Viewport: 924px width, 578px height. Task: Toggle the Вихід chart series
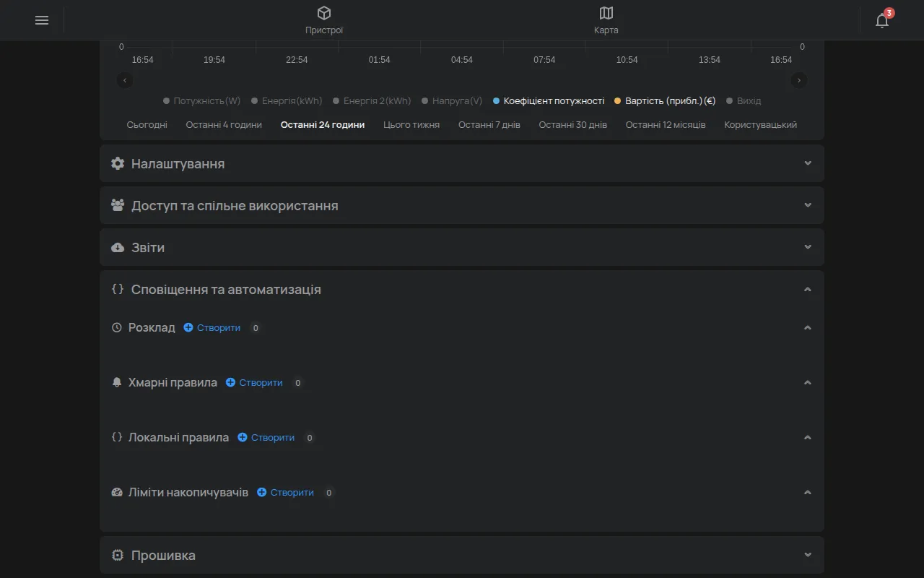(x=744, y=101)
